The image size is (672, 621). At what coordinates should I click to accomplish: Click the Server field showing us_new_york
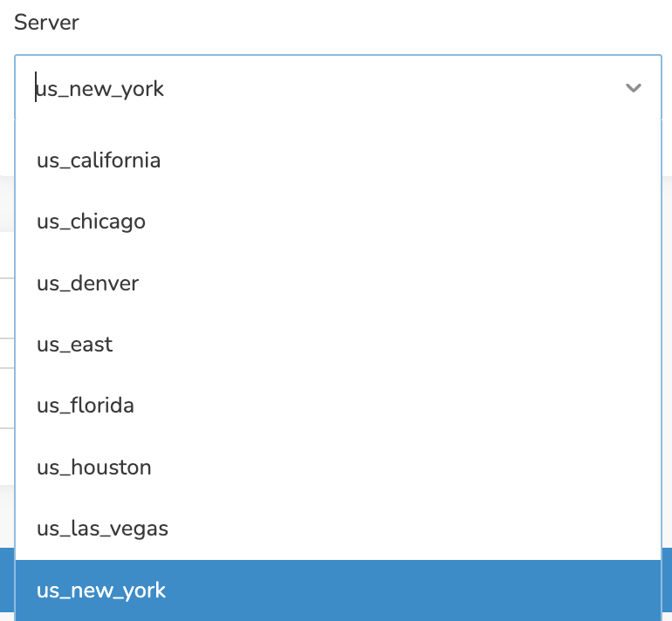[338, 87]
